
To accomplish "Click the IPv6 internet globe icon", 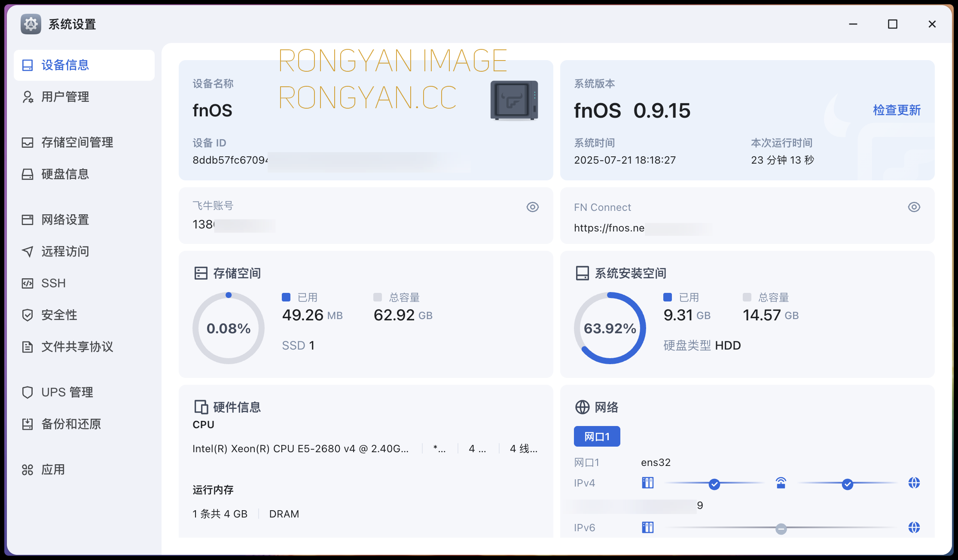I will click(x=914, y=527).
